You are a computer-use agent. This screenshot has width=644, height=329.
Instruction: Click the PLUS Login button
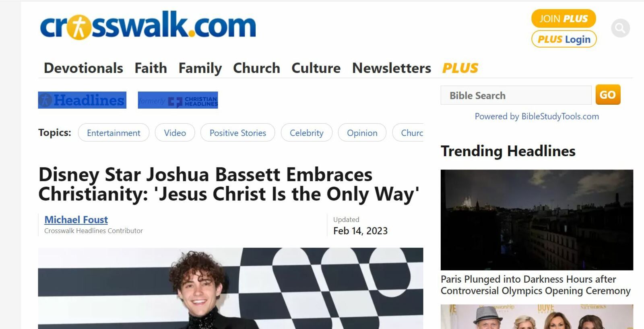click(x=564, y=39)
